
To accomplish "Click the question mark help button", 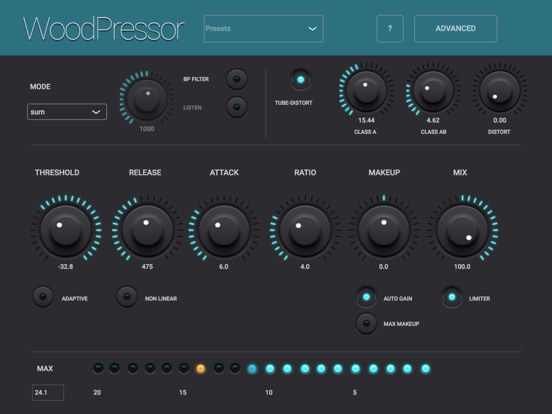I will tap(390, 29).
